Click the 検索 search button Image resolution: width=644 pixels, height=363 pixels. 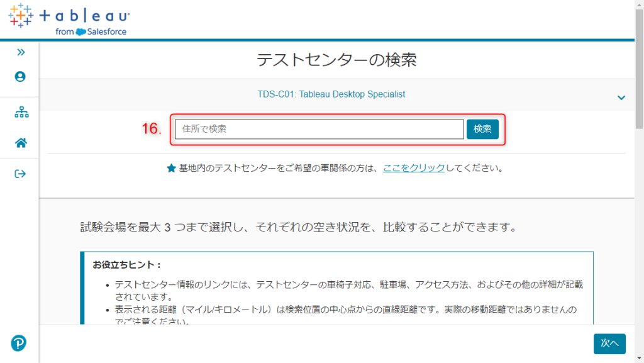pyautogui.click(x=482, y=129)
